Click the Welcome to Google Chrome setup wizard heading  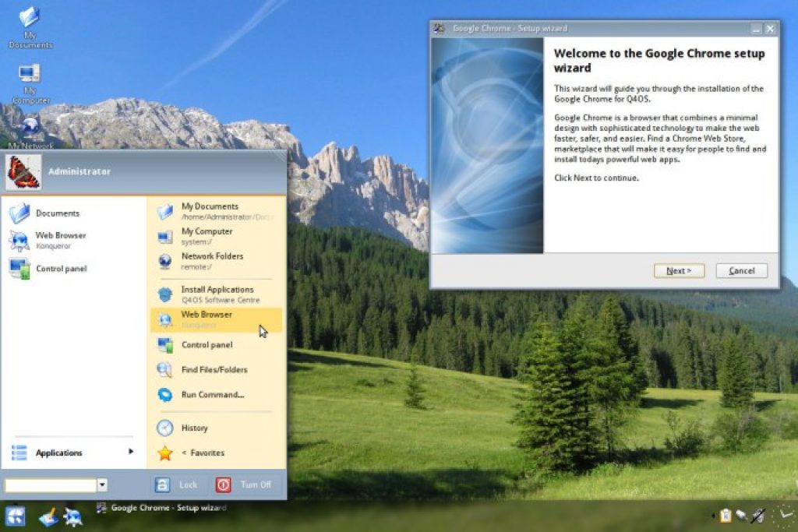(659, 61)
